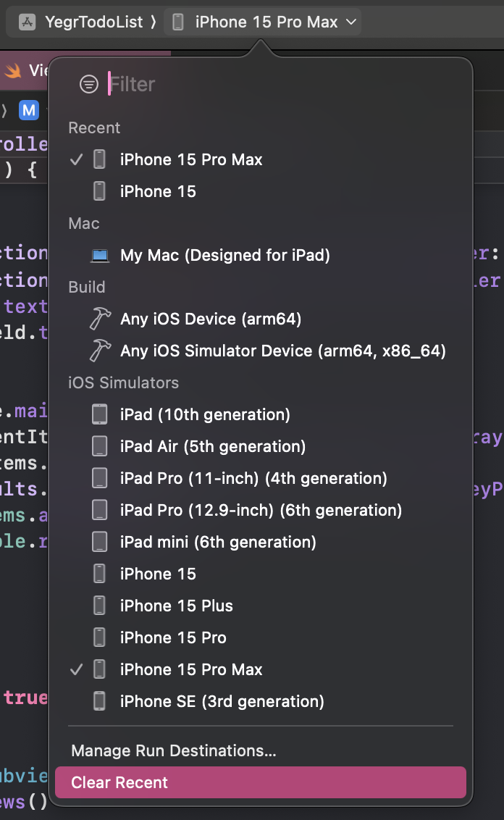Choose My Mac (Designed for iPad)
Image resolution: width=504 pixels, height=820 pixels.
(x=261, y=255)
